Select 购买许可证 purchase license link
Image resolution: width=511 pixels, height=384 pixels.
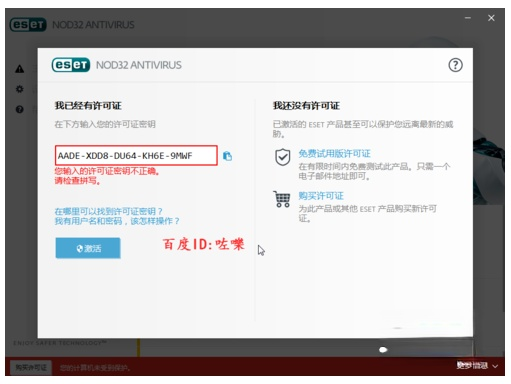(x=321, y=196)
